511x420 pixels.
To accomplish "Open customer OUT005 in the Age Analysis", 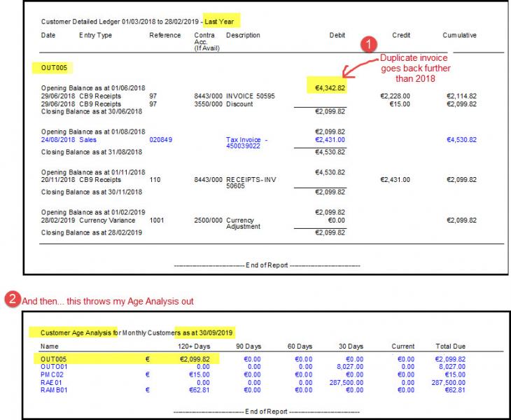I will (x=55, y=358).
